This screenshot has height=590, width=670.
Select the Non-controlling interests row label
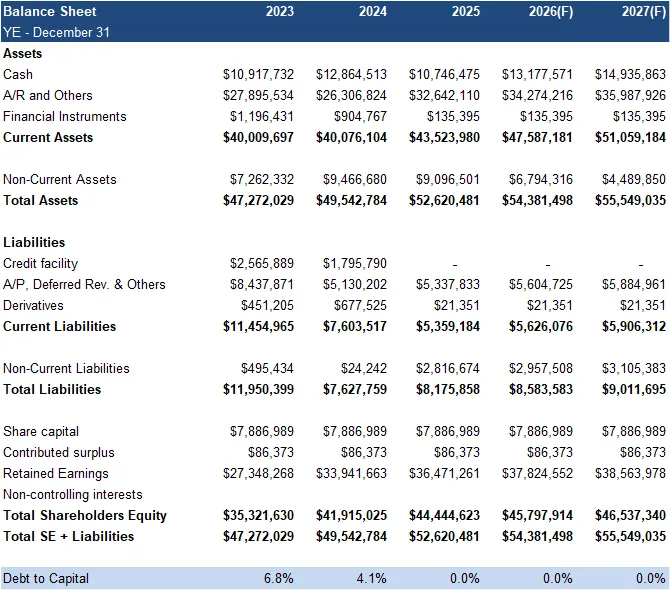click(73, 494)
